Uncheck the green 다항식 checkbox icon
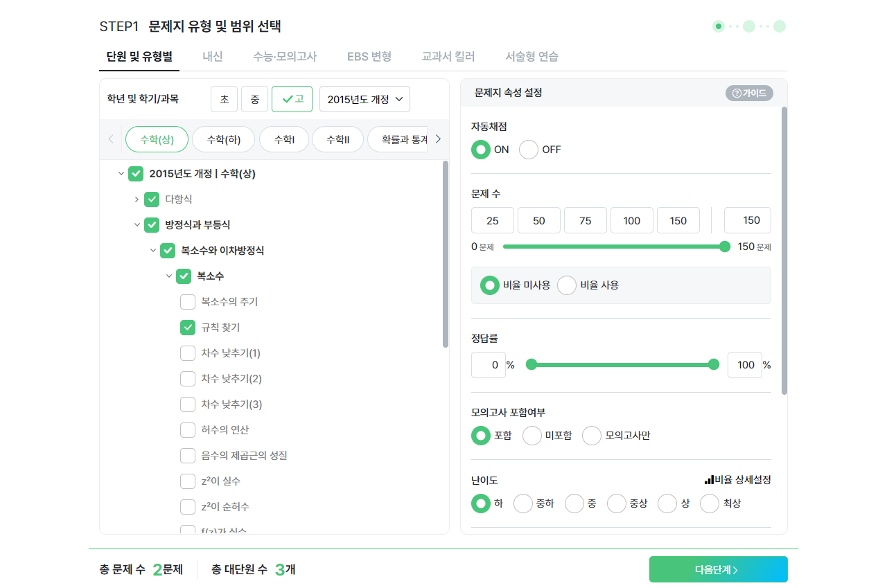Viewport: 887px width, 588px height. pos(152,199)
